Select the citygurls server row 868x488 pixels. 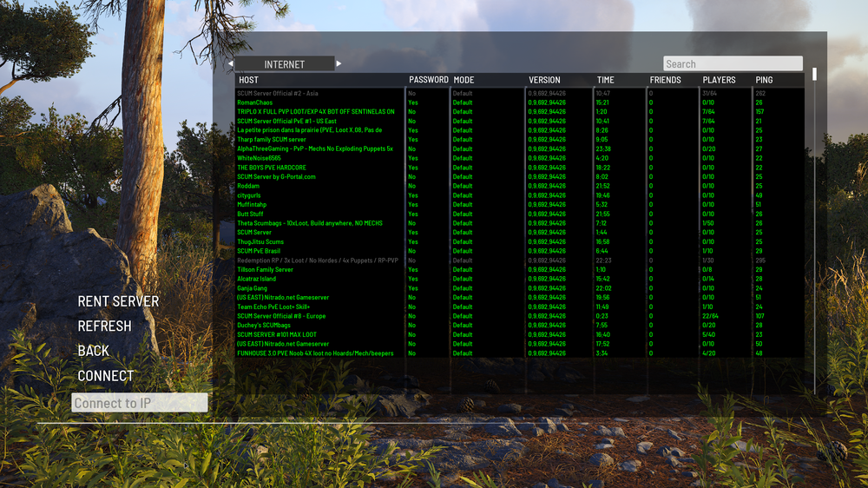point(519,195)
